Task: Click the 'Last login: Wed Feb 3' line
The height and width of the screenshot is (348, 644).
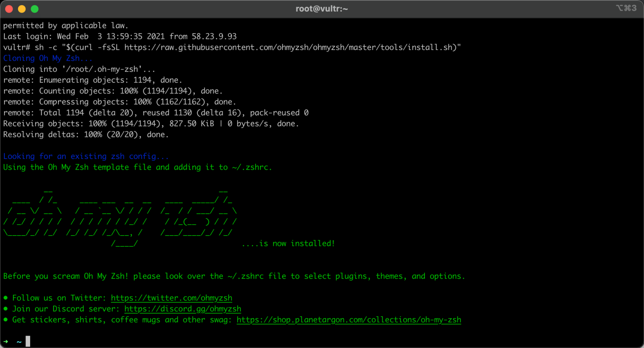Action: (x=120, y=37)
